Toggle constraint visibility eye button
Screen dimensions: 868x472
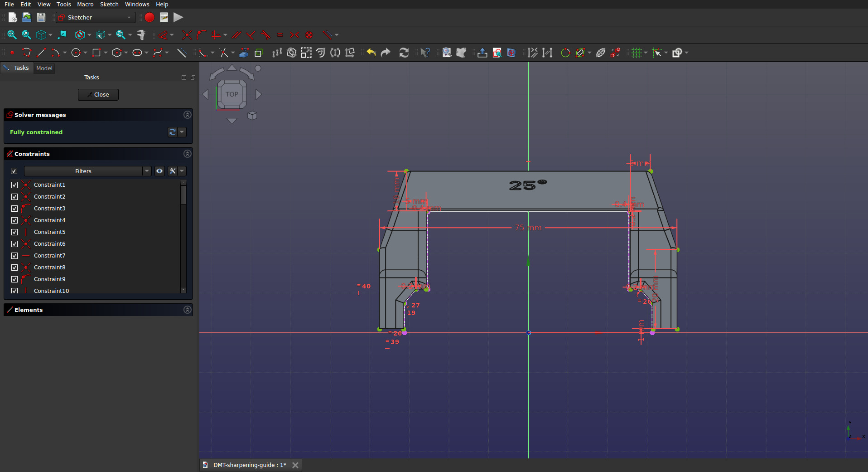[159, 171]
